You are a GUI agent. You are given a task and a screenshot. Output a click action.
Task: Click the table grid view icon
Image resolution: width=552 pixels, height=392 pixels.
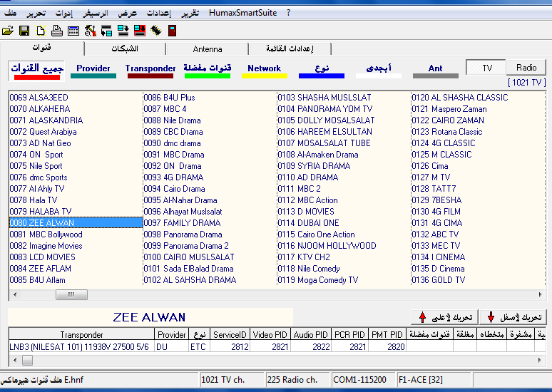click(x=73, y=31)
